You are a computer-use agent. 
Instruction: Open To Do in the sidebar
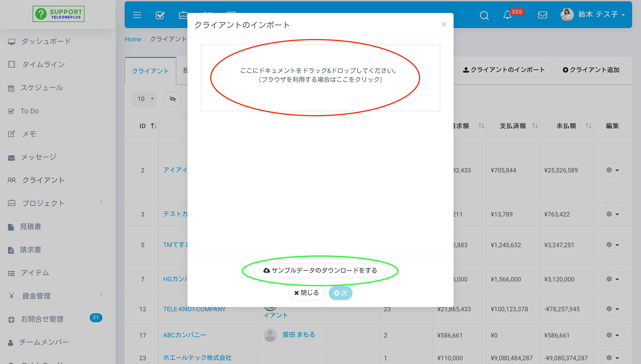[x=30, y=111]
